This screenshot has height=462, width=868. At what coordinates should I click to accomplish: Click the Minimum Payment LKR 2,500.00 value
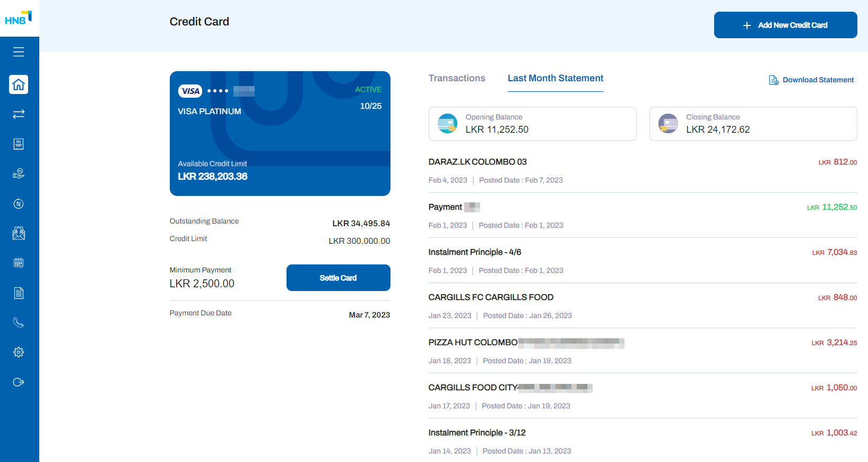tap(202, 284)
